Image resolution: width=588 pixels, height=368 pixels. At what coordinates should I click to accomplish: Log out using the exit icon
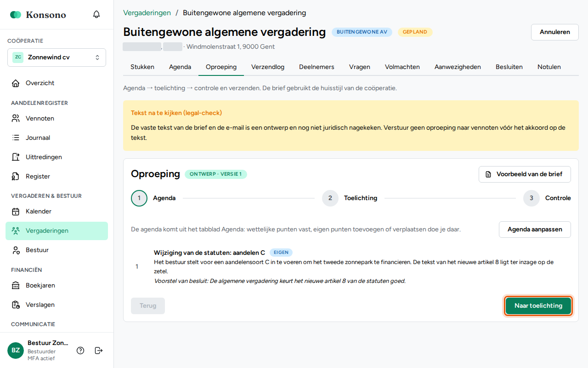point(99,351)
